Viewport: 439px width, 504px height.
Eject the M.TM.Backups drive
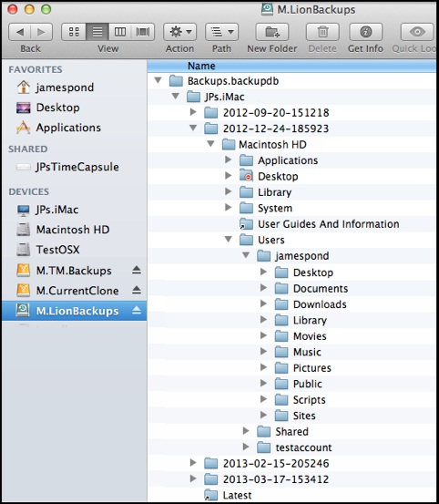click(137, 270)
